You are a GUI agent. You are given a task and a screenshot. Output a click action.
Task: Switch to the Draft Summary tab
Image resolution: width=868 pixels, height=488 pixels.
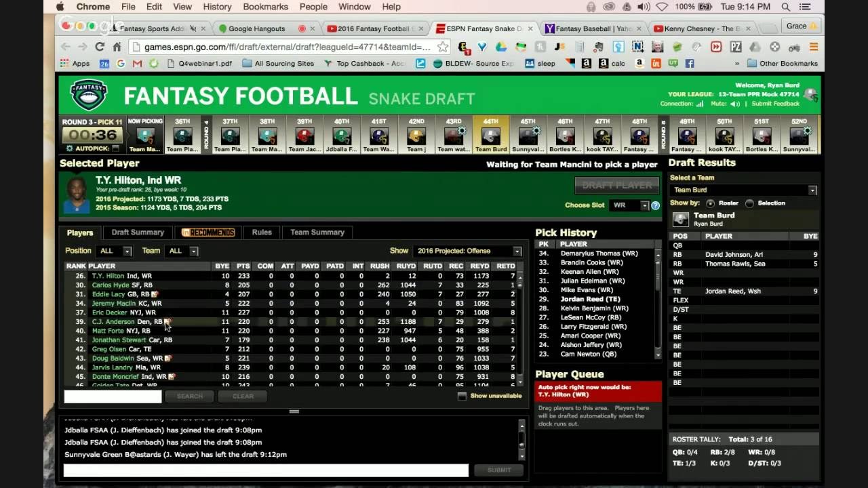(x=138, y=232)
